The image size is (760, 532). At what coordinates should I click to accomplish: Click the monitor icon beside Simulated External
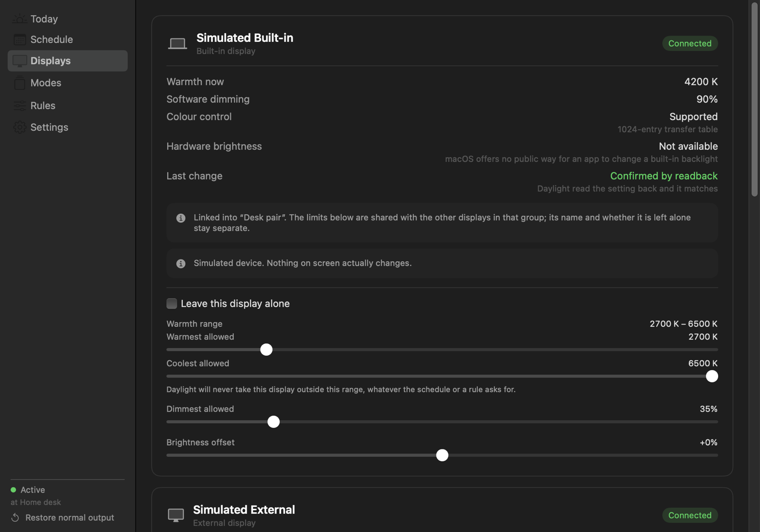(176, 515)
